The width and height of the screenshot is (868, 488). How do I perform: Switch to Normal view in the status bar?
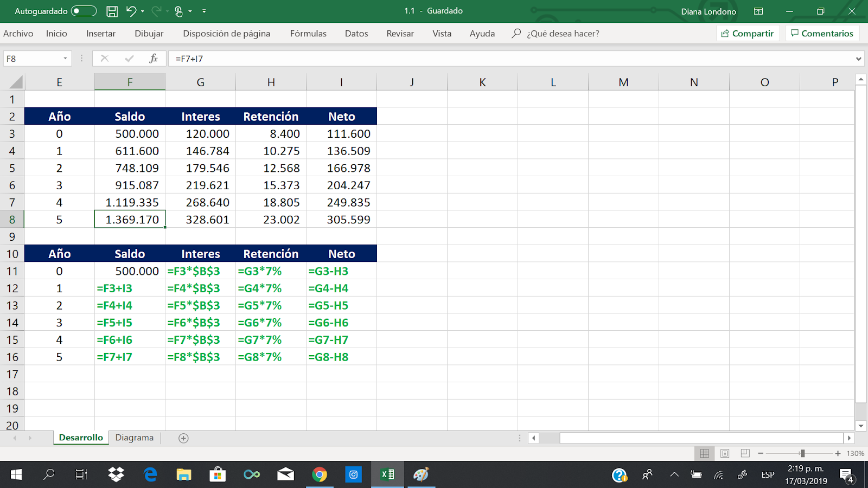pyautogui.click(x=705, y=453)
